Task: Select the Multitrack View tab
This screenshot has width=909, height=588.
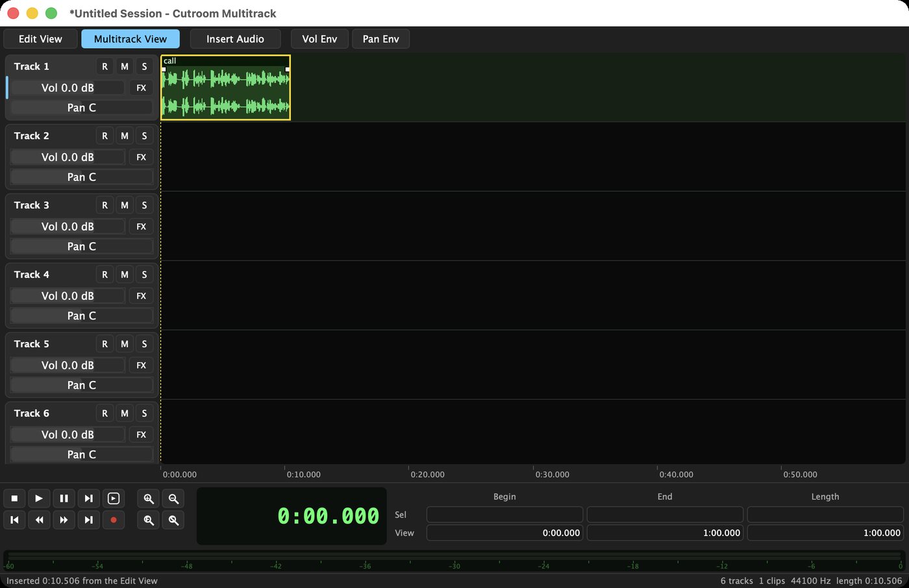Action: [x=131, y=39]
